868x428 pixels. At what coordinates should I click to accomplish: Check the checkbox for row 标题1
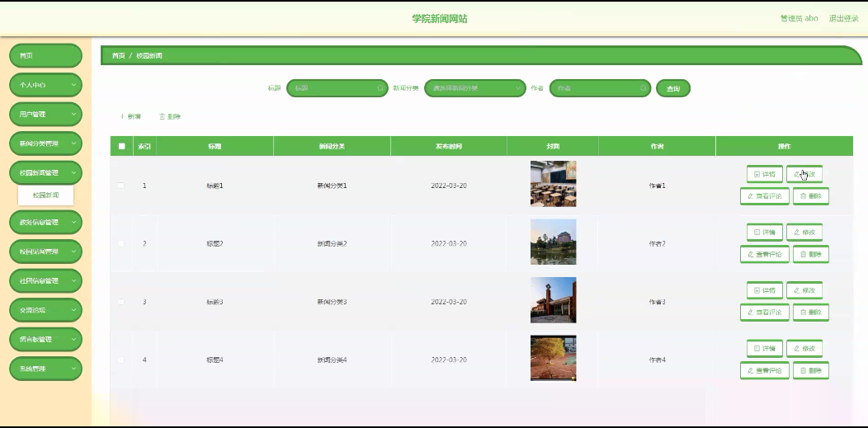[120, 186]
